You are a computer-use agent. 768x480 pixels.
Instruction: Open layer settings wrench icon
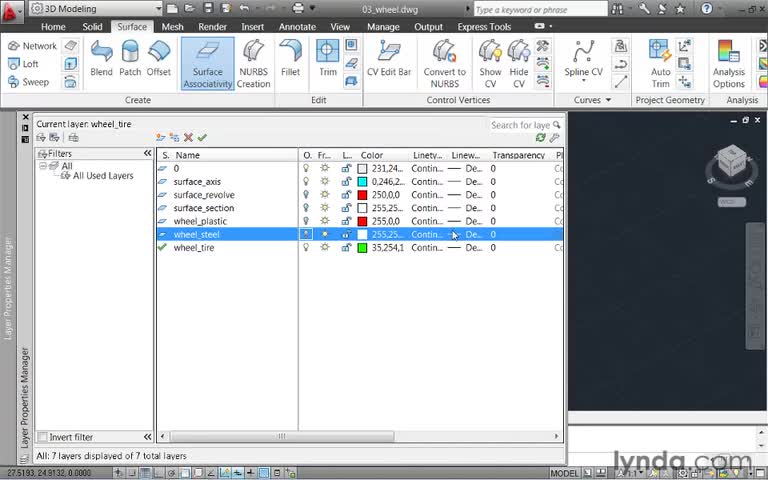554,138
